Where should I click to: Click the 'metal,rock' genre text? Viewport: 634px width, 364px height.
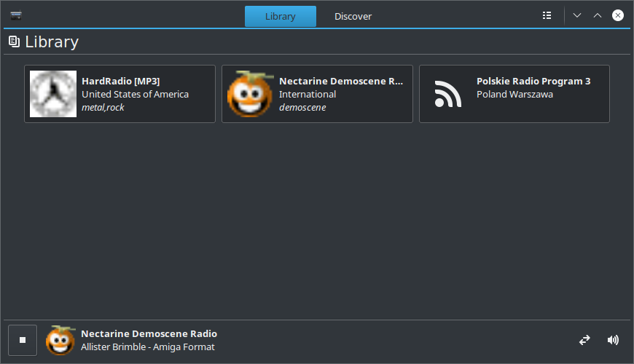pos(103,108)
